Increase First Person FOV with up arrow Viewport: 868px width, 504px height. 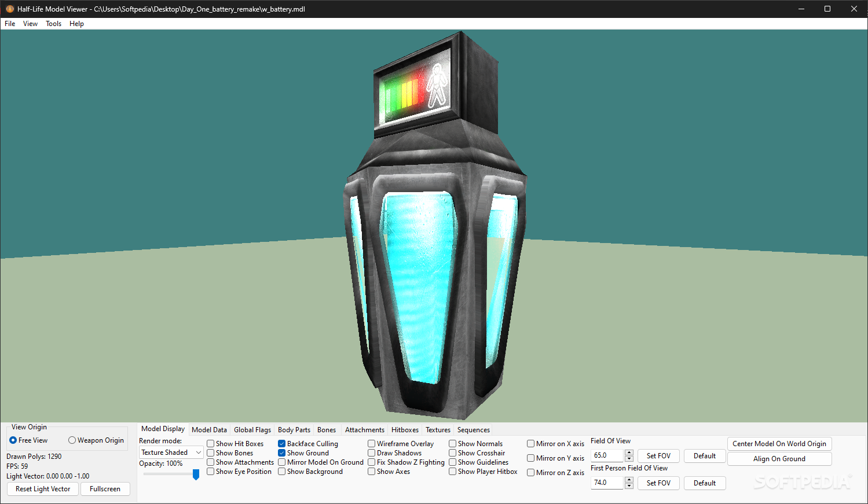click(x=629, y=480)
